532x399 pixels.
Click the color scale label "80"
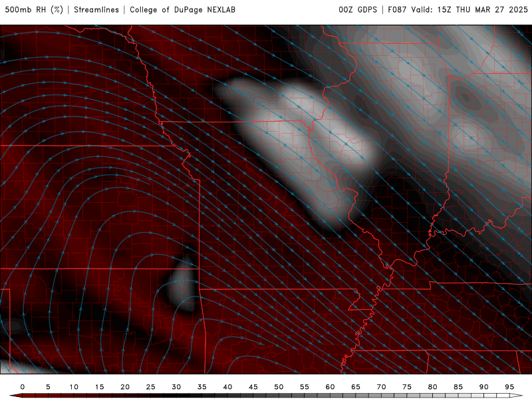click(x=432, y=387)
